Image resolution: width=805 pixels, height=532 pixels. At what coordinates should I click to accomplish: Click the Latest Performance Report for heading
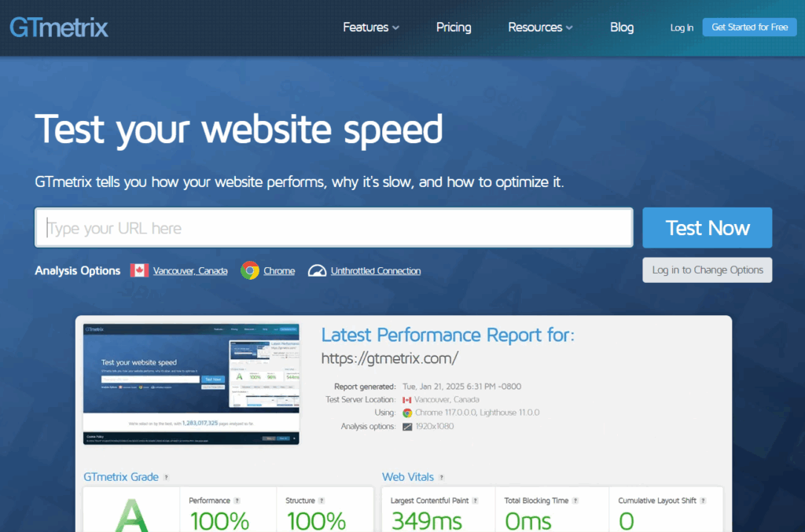447,335
